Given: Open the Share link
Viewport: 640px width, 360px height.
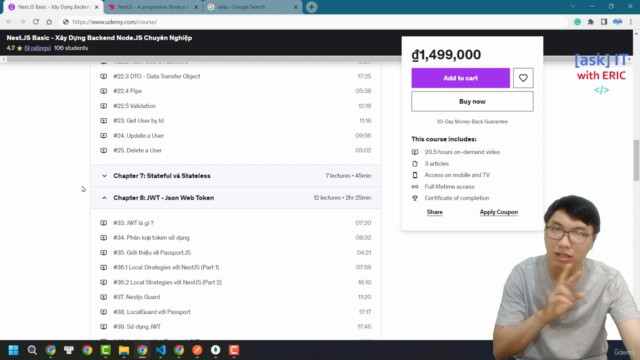Looking at the screenshot, I should click(x=434, y=212).
